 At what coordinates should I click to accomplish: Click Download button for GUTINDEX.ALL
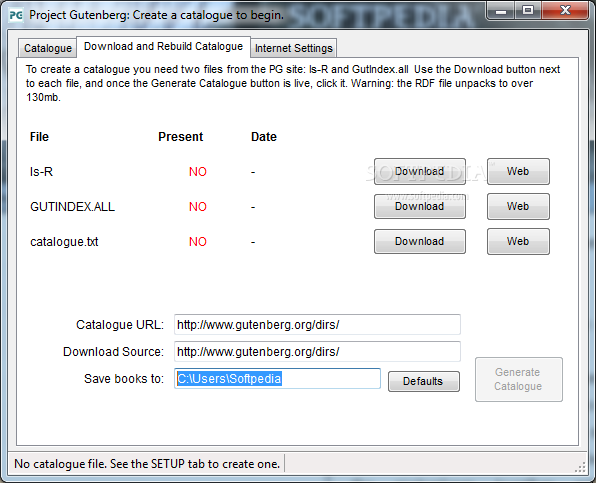coord(420,206)
